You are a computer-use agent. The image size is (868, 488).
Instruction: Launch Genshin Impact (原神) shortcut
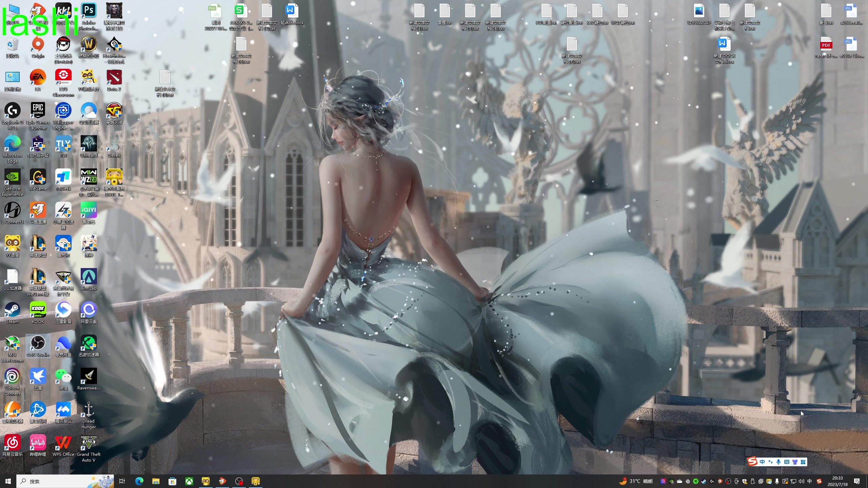pos(88,246)
